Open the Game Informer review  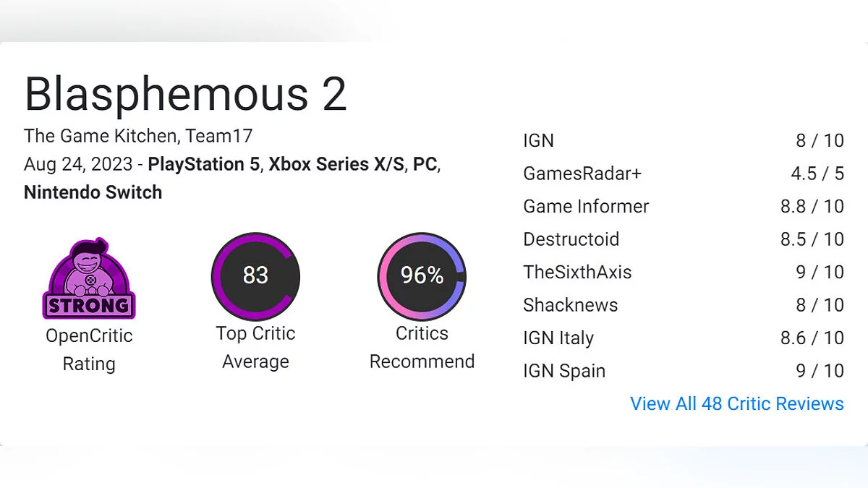pyautogui.click(x=586, y=206)
